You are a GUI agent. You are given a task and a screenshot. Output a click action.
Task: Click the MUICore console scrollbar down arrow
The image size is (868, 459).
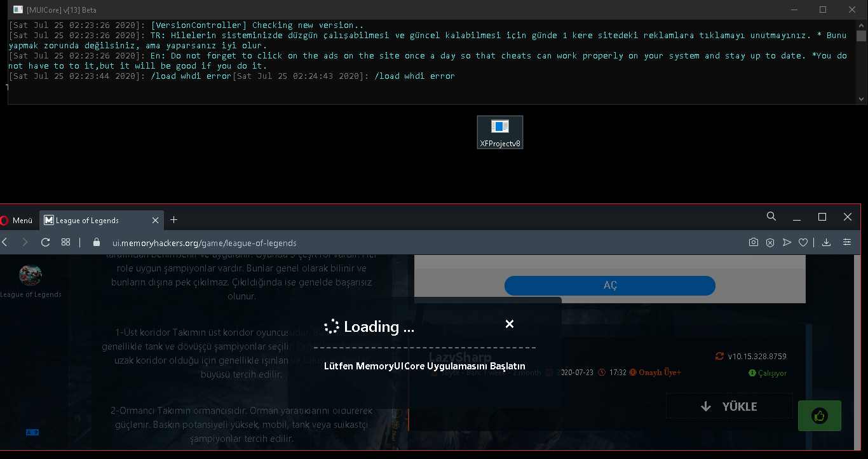pyautogui.click(x=862, y=99)
